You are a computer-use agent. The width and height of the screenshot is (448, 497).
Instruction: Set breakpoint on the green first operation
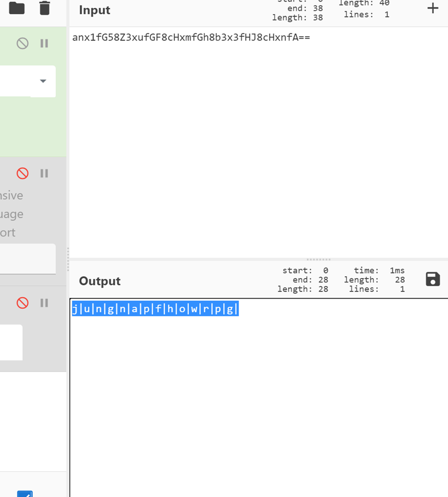pyautogui.click(x=44, y=43)
